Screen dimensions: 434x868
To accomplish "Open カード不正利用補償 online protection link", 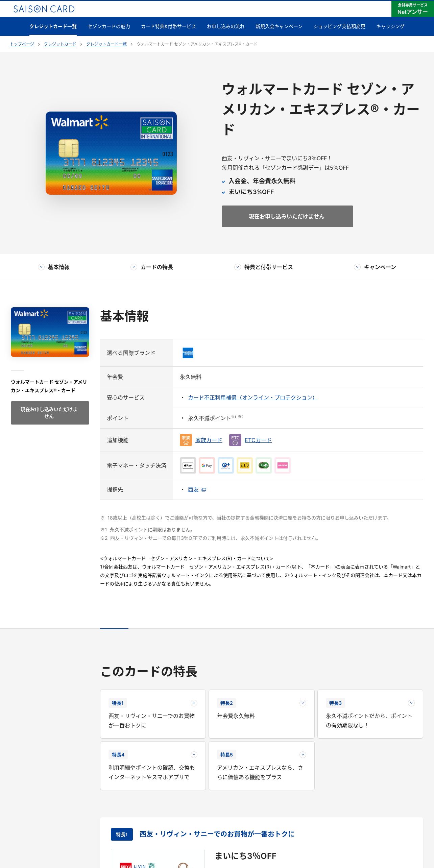I will 253,397.
